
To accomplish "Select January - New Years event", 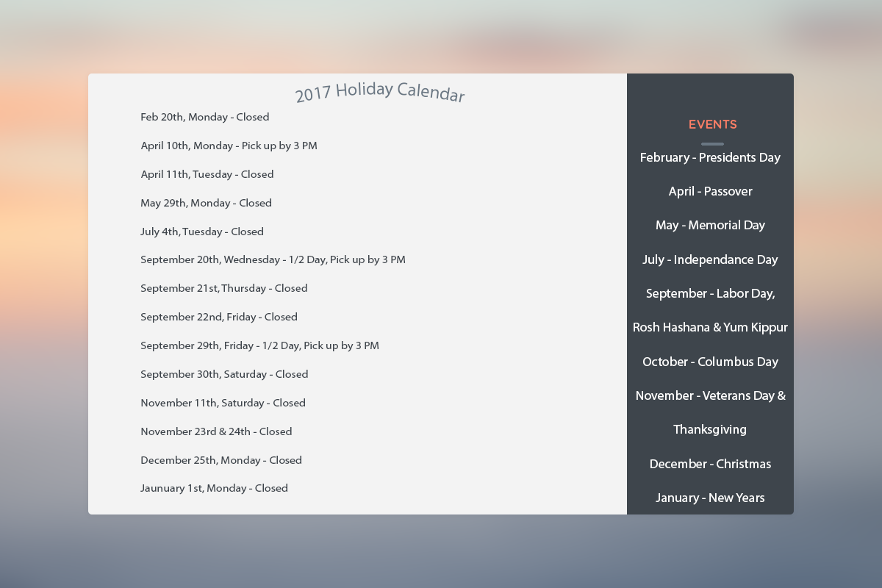I will coord(710,498).
